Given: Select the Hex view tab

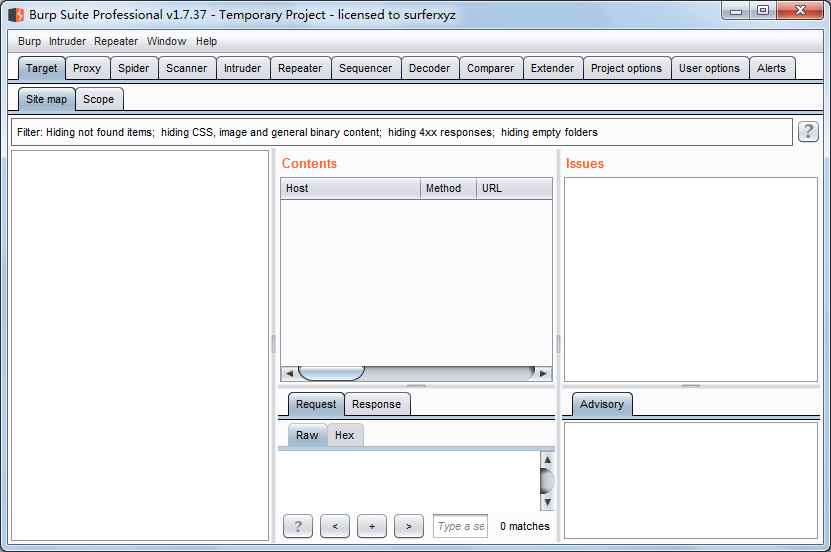Looking at the screenshot, I should coord(344,435).
